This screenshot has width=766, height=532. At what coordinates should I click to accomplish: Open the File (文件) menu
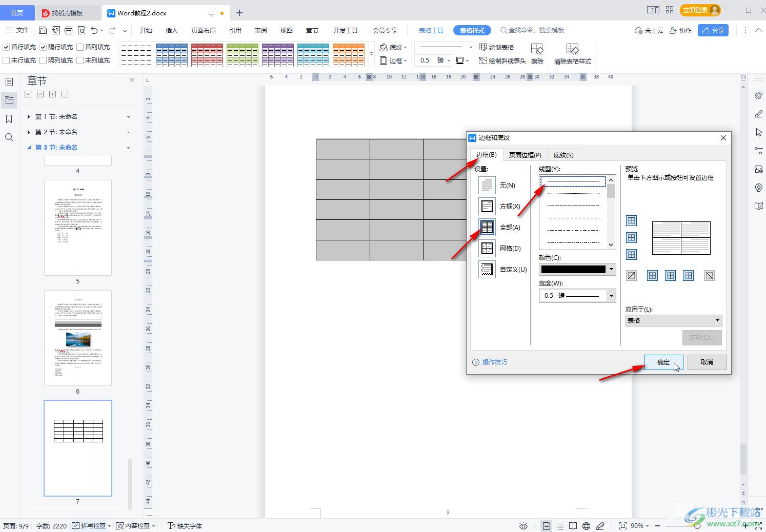(18, 30)
